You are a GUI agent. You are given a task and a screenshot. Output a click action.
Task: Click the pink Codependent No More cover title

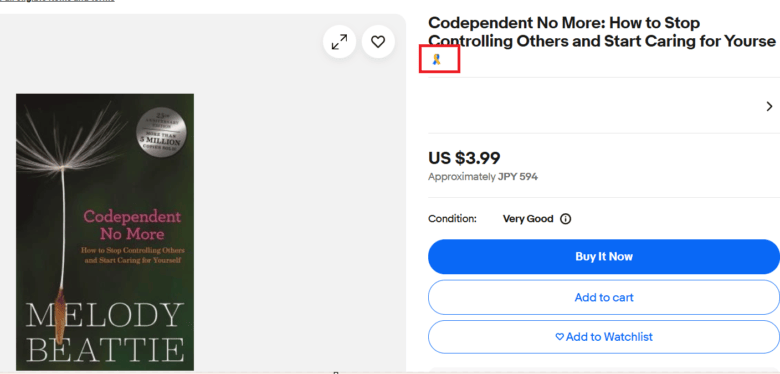pyautogui.click(x=132, y=225)
